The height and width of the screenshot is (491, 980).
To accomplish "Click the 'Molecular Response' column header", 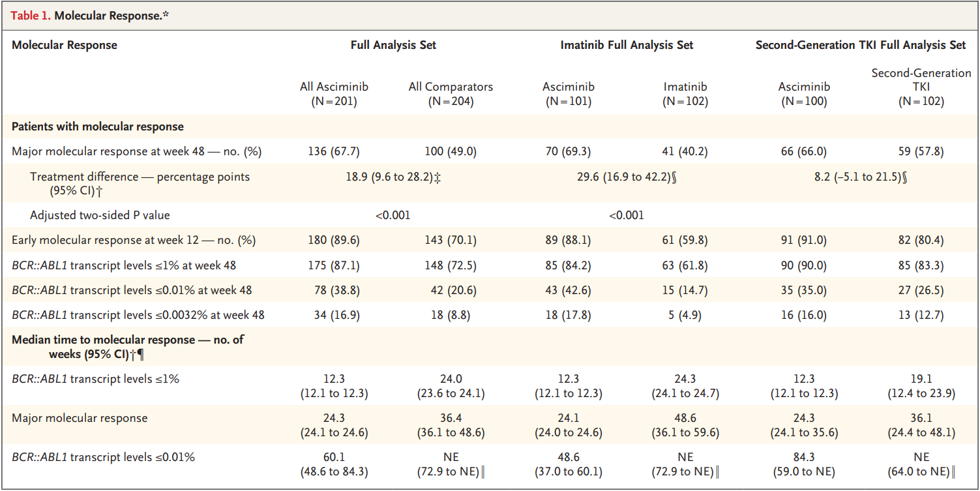I will [x=65, y=45].
